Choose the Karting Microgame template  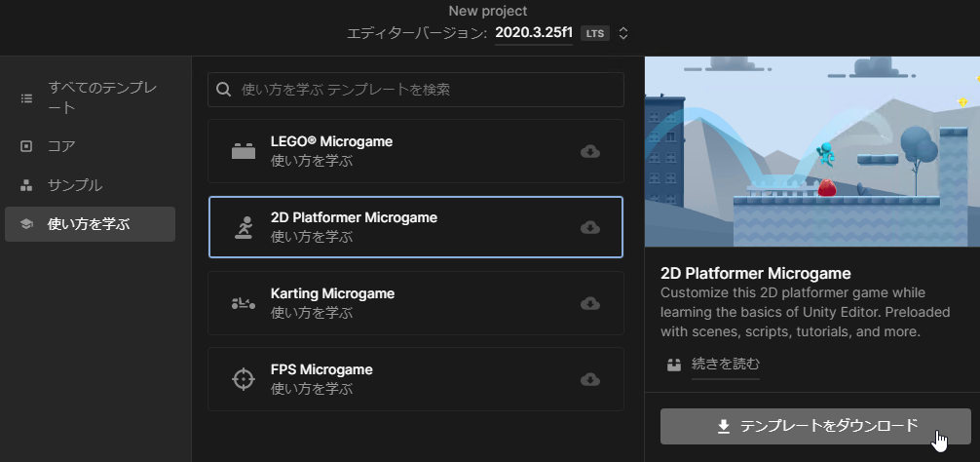click(x=416, y=304)
